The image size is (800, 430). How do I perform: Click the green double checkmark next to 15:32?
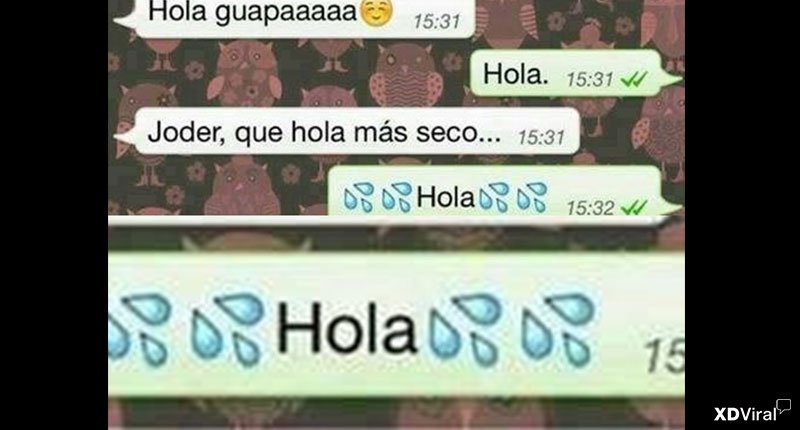point(634,207)
